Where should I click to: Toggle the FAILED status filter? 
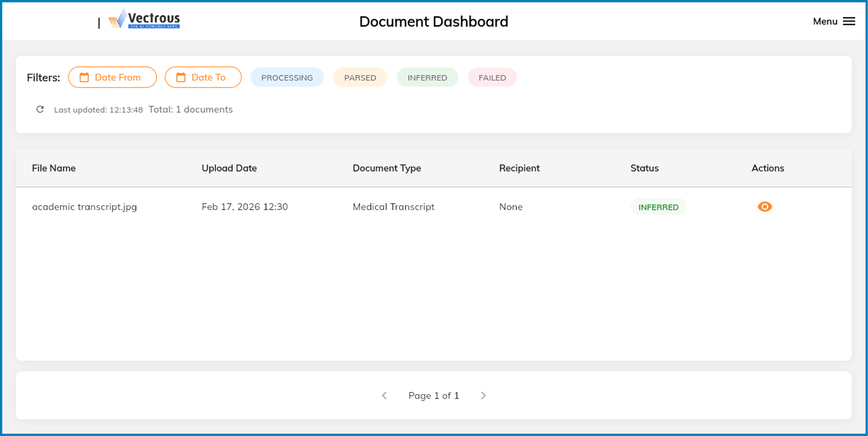tap(492, 78)
